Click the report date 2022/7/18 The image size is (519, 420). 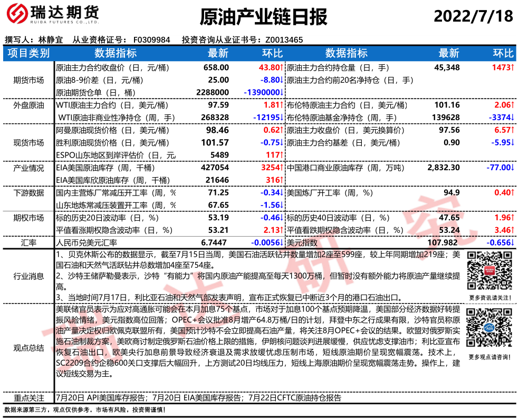473,16
